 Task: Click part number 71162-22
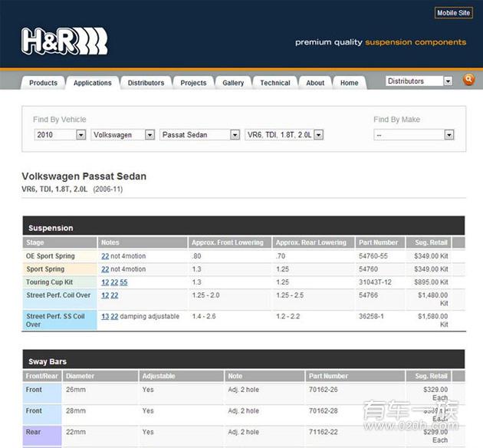323,432
